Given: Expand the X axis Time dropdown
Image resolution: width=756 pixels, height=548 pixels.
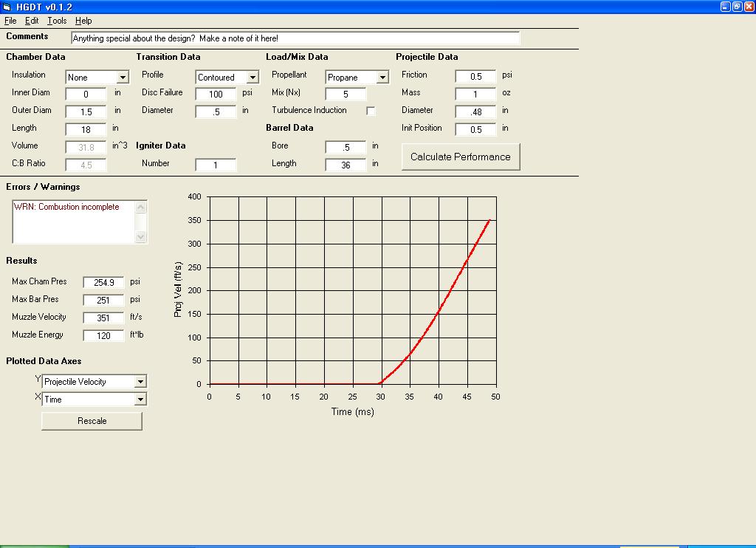Looking at the screenshot, I should click(140, 400).
